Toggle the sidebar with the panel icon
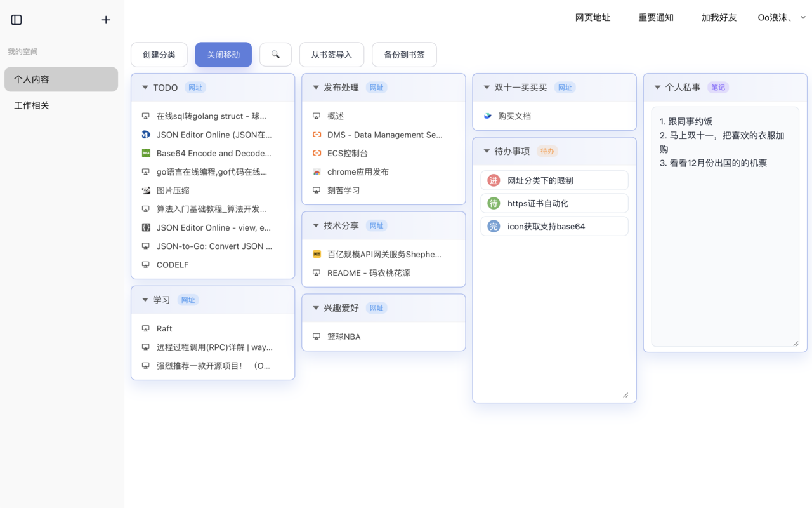 coord(16,20)
